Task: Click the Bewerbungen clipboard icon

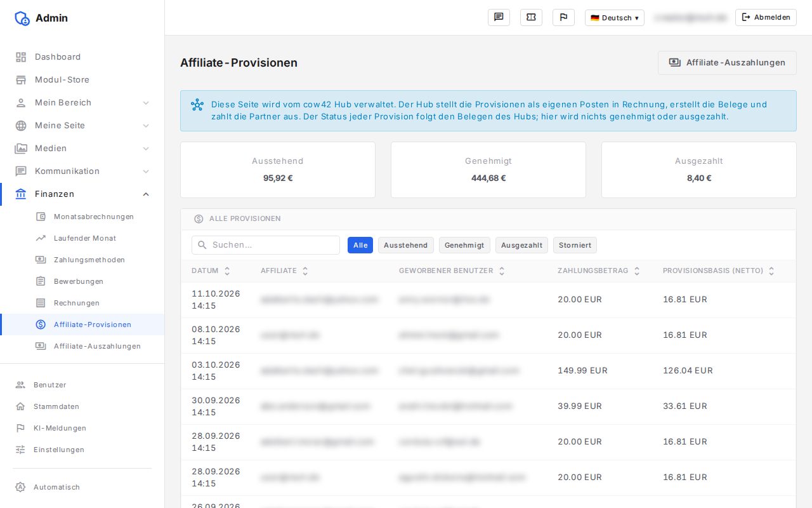Action: (41, 281)
